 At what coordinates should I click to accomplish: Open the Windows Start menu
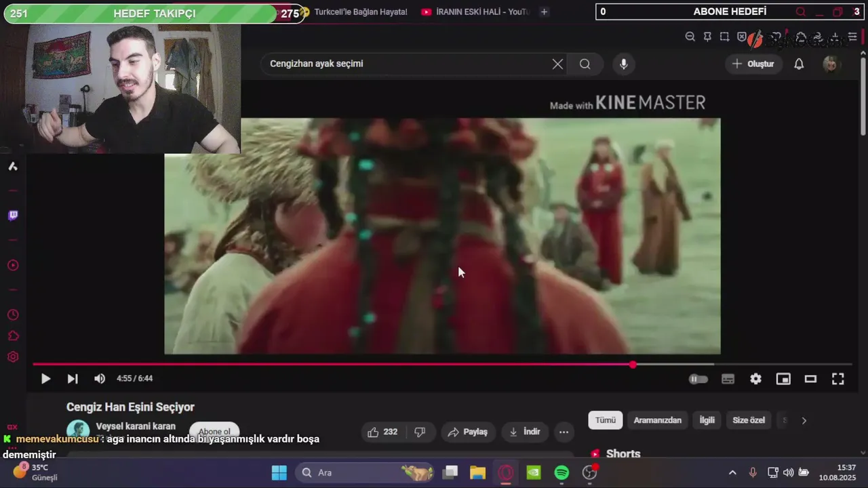(279, 472)
